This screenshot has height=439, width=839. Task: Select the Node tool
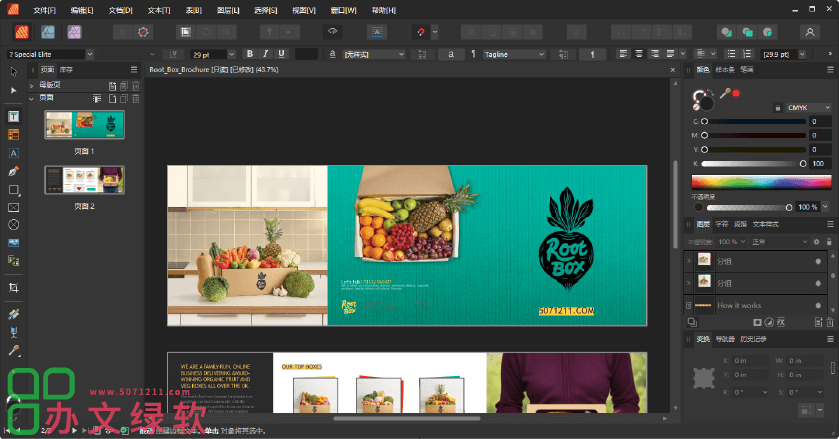[14, 90]
